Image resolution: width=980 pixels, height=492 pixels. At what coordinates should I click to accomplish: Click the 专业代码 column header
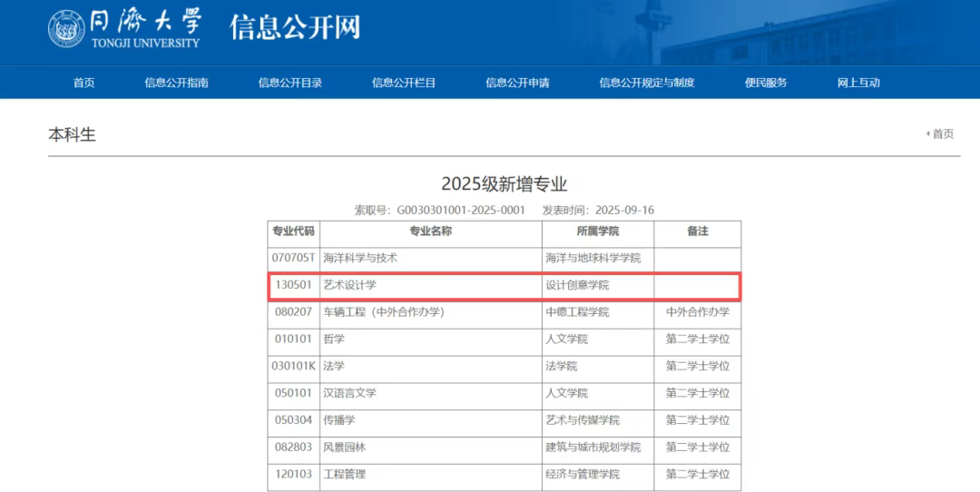[x=293, y=231]
